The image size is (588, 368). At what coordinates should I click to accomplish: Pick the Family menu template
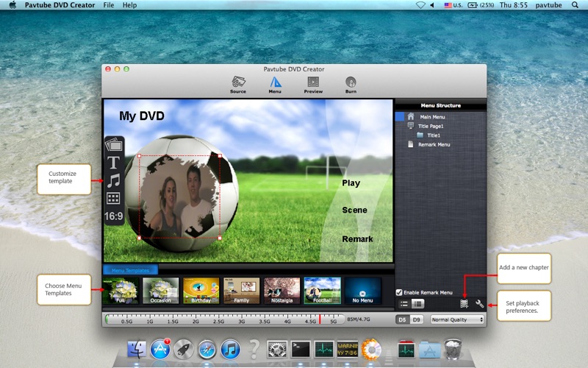pyautogui.click(x=242, y=291)
